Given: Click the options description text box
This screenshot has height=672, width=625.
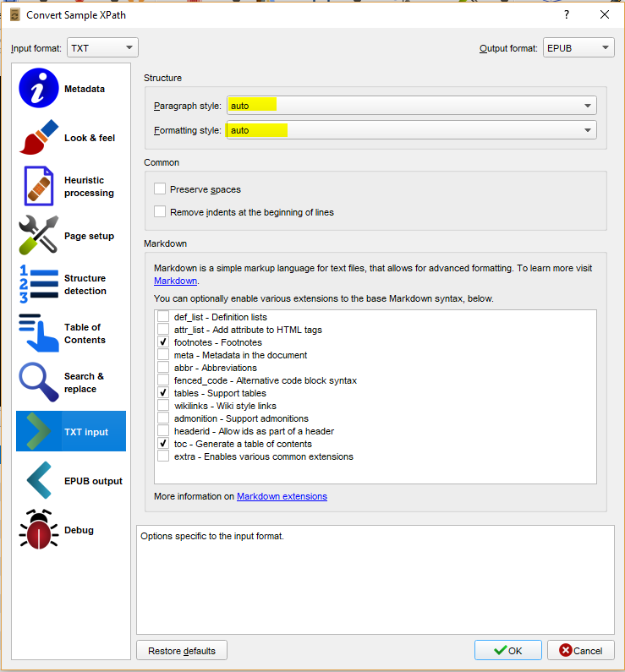Looking at the screenshot, I should (376, 579).
